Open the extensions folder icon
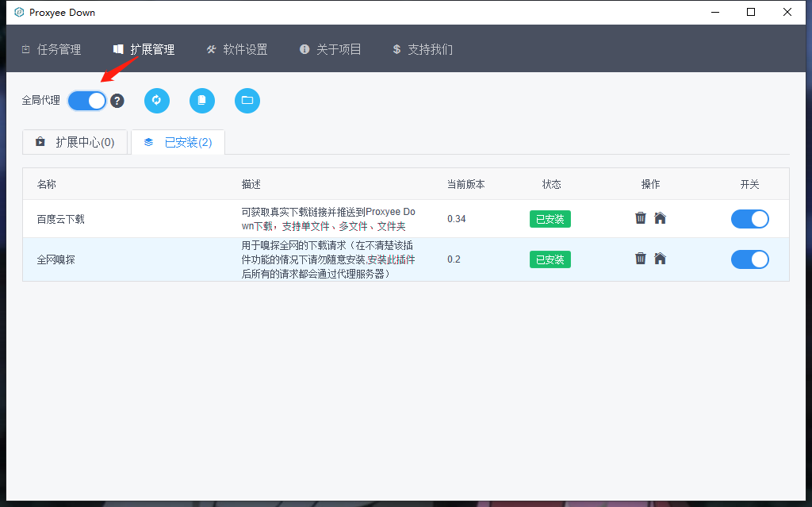This screenshot has width=812, height=507. coord(247,101)
